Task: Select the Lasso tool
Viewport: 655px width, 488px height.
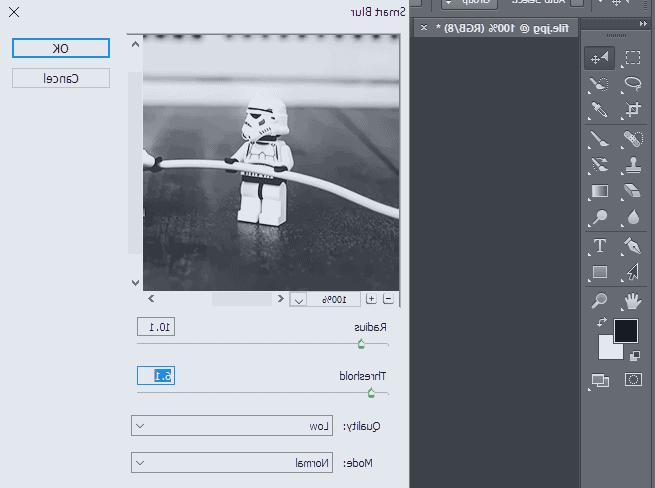Action: [x=632, y=84]
